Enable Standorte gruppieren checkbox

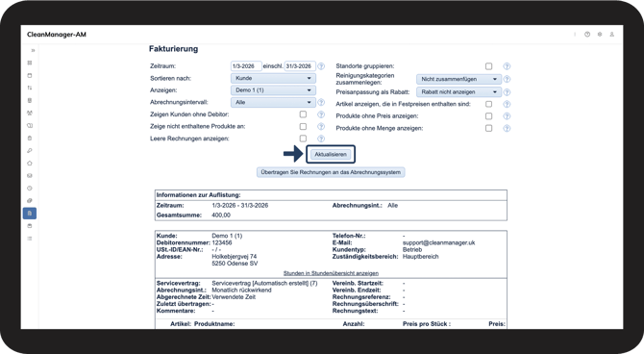[488, 66]
